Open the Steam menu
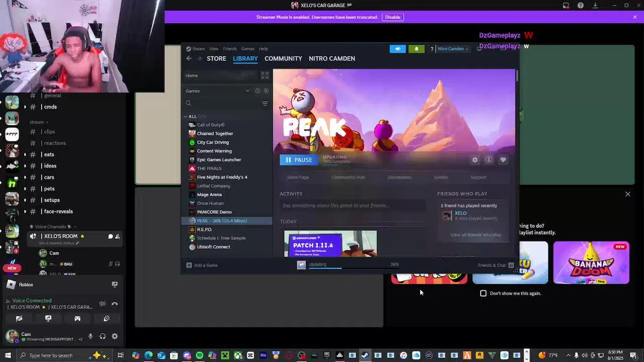This screenshot has width=644, height=362. tap(195, 49)
